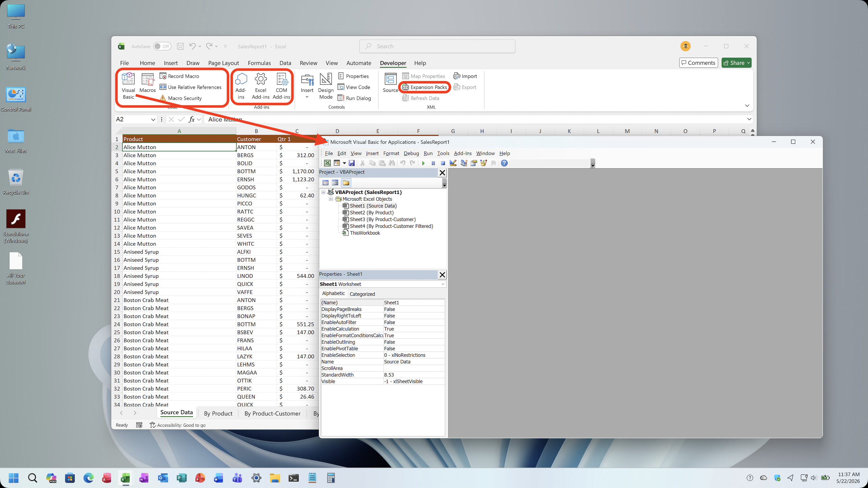Click EnableSelection property row
The width and height of the screenshot is (868, 488).
pyautogui.click(x=383, y=355)
